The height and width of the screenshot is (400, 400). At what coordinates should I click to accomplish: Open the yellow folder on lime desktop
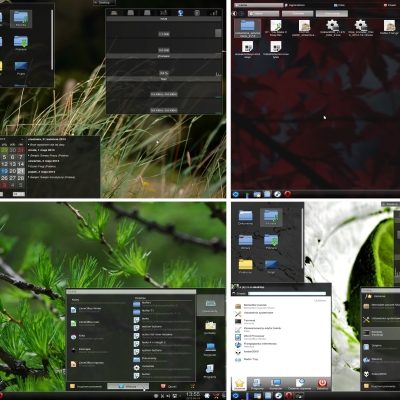(x=245, y=266)
